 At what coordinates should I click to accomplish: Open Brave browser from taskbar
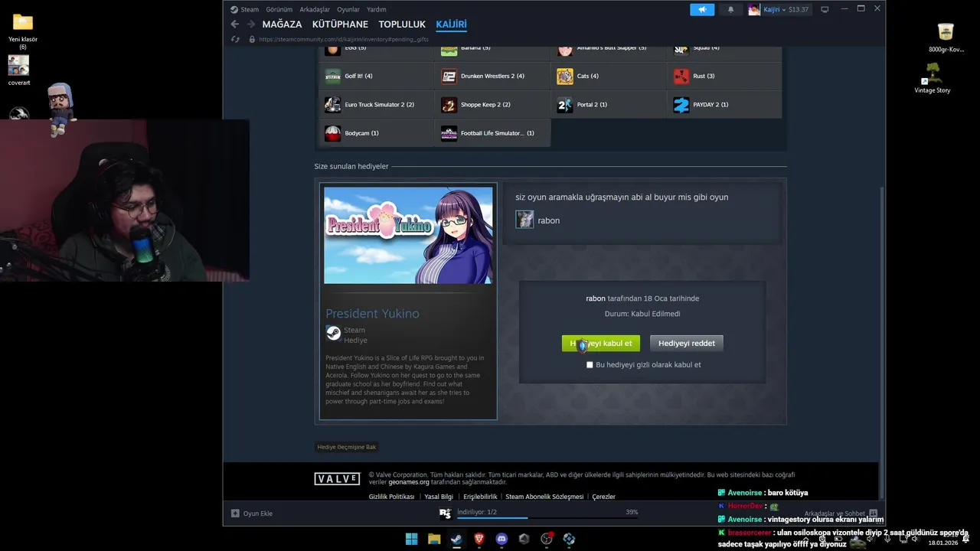click(x=479, y=539)
